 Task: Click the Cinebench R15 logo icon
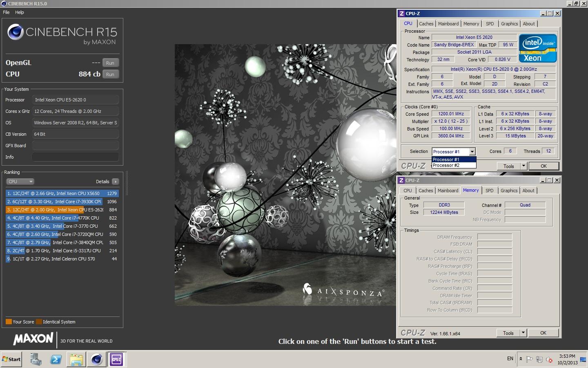click(16, 32)
